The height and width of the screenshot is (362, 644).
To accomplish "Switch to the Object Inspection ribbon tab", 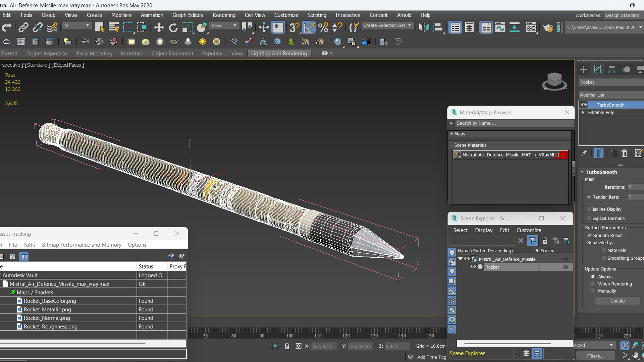I will [x=47, y=53].
